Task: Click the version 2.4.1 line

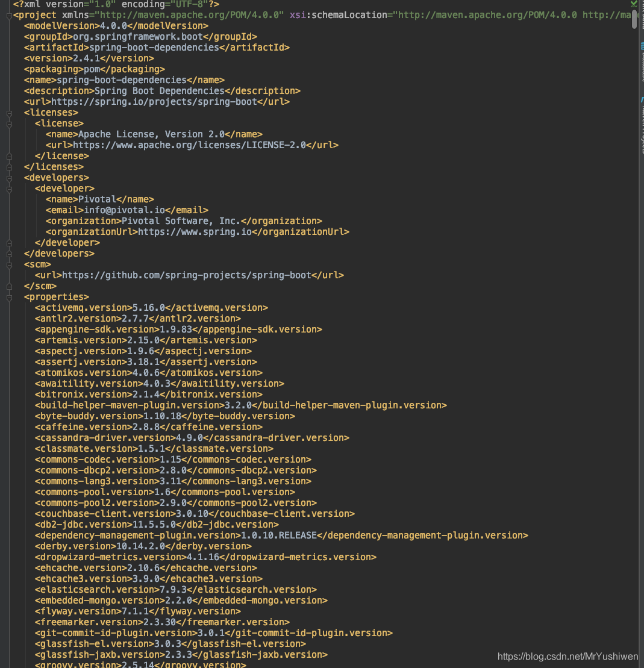Action: pyautogui.click(x=89, y=58)
